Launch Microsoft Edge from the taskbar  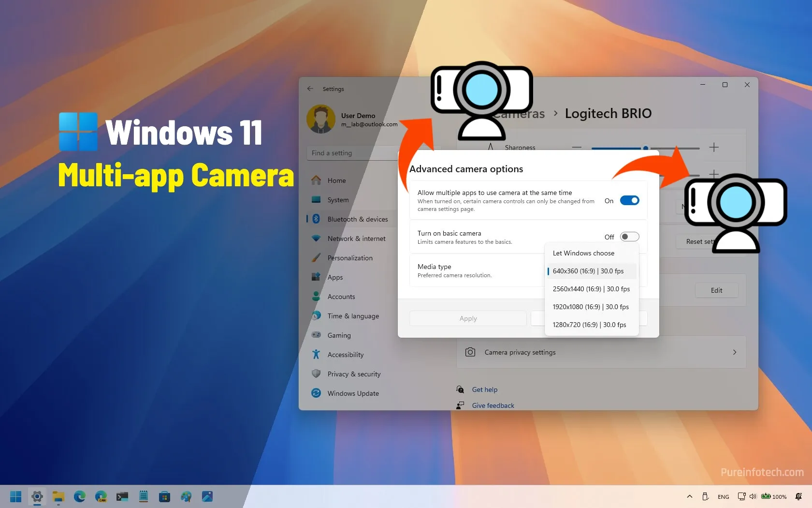[80, 496]
